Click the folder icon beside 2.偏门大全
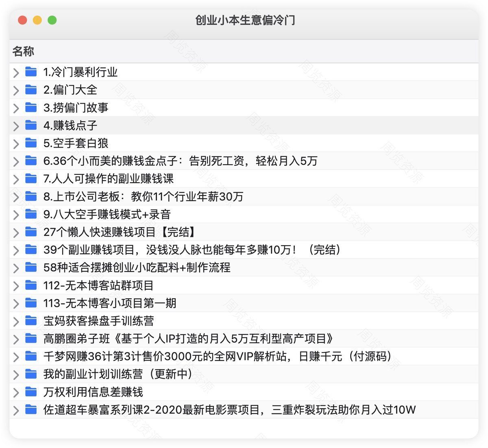Viewport: 488px width, 448px height. click(31, 89)
